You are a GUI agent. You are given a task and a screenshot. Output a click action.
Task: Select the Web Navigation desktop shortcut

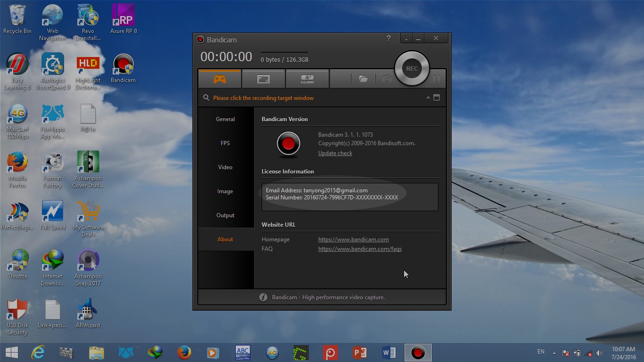point(52,23)
